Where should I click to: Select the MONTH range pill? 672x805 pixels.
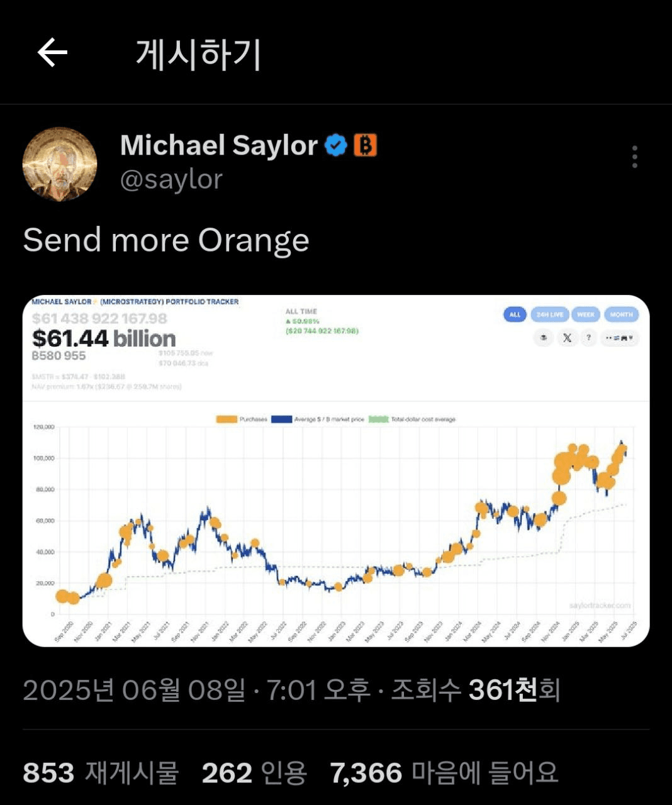point(621,314)
